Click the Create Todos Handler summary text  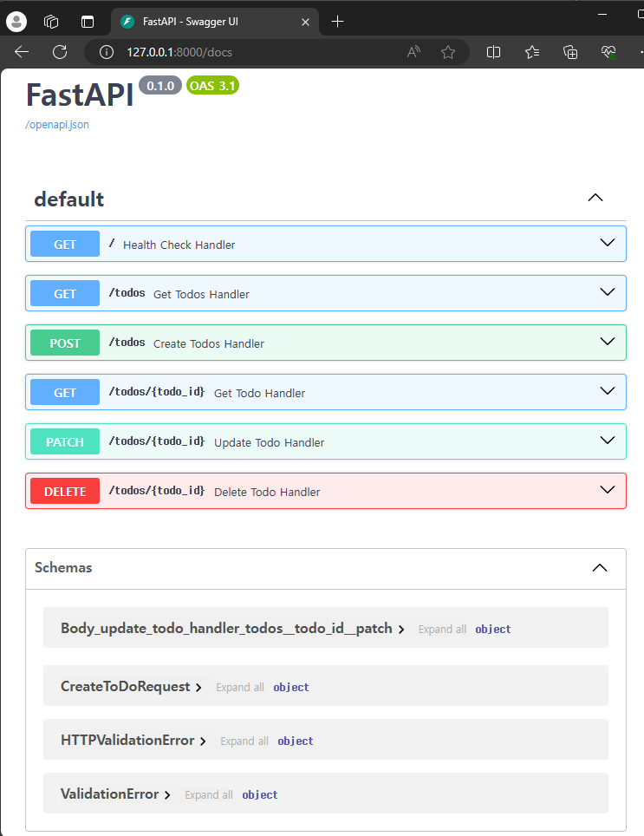pyautogui.click(x=209, y=344)
